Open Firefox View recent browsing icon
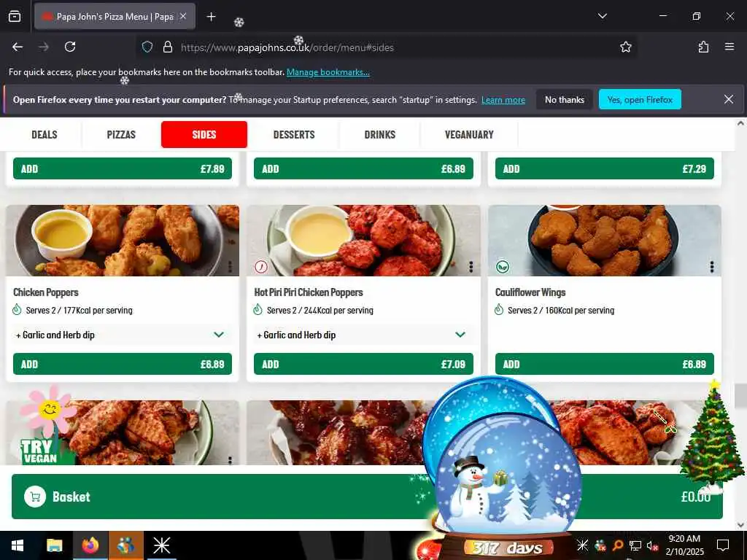Image resolution: width=747 pixels, height=560 pixels. pos(15,16)
